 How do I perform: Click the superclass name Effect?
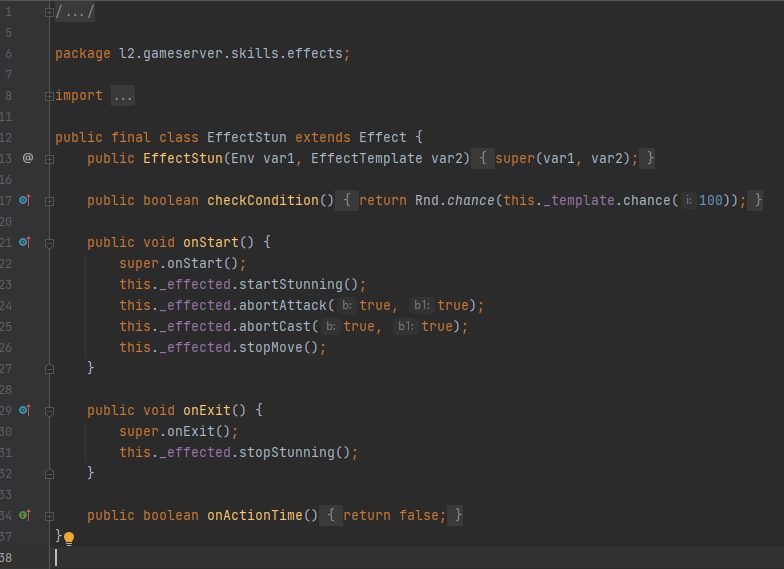pyautogui.click(x=382, y=138)
